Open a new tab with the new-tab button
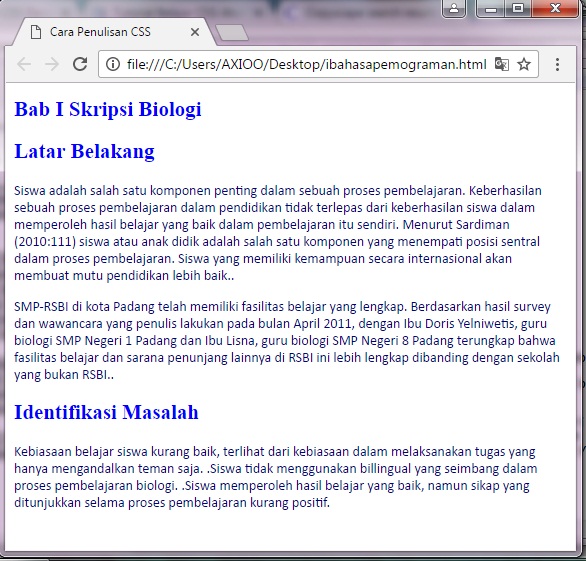 pyautogui.click(x=232, y=32)
